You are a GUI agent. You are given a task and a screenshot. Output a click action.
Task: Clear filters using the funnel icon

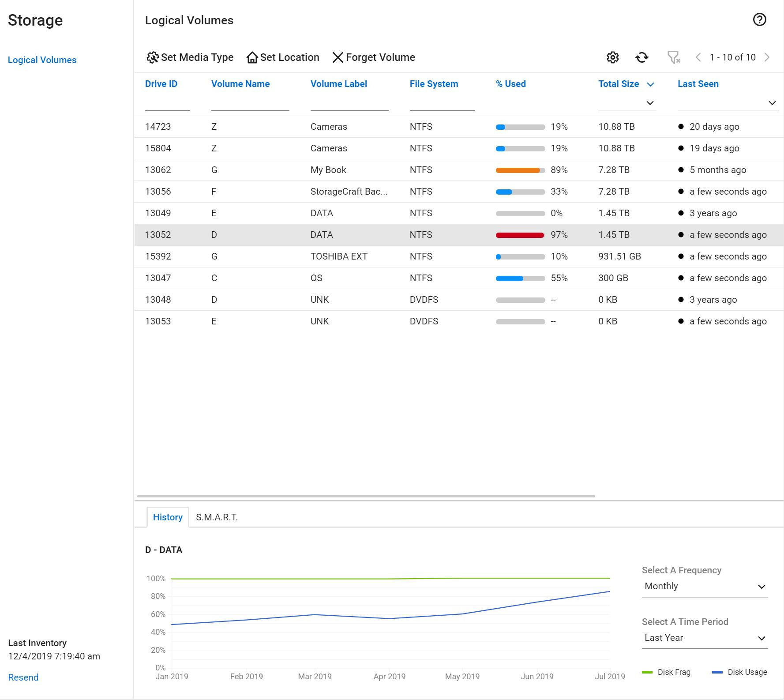(x=673, y=57)
